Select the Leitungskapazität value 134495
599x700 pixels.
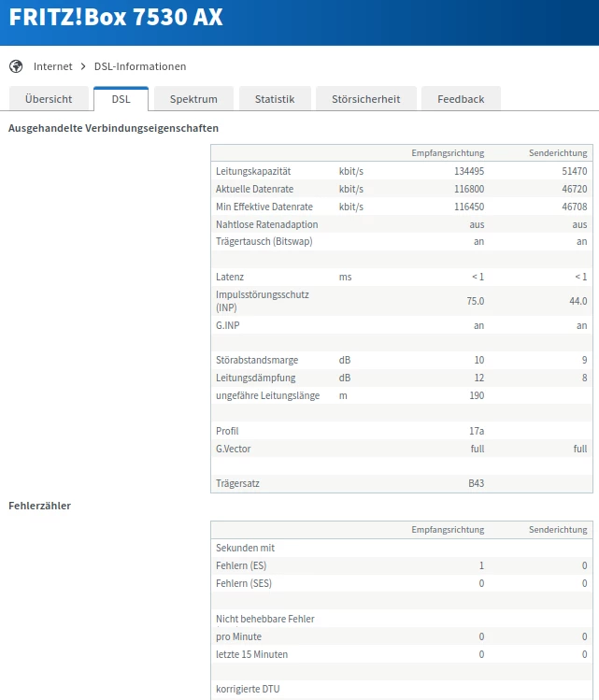[x=469, y=171]
